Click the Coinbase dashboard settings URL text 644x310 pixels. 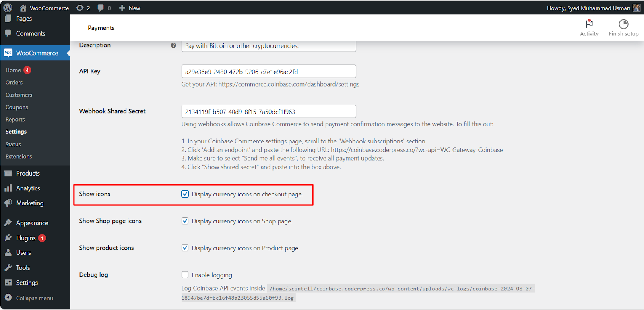tap(289, 84)
